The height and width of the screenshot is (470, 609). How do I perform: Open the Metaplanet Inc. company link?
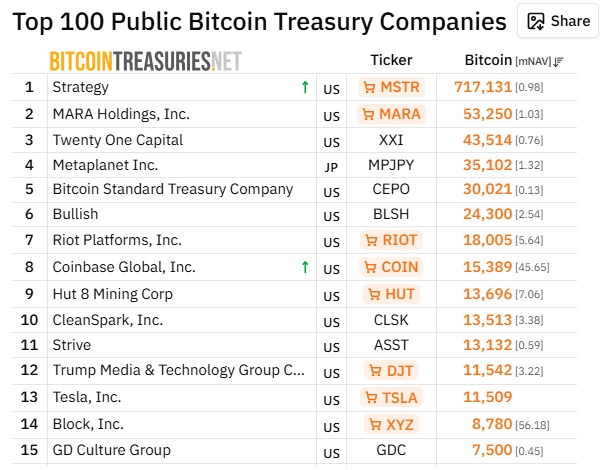tap(105, 165)
